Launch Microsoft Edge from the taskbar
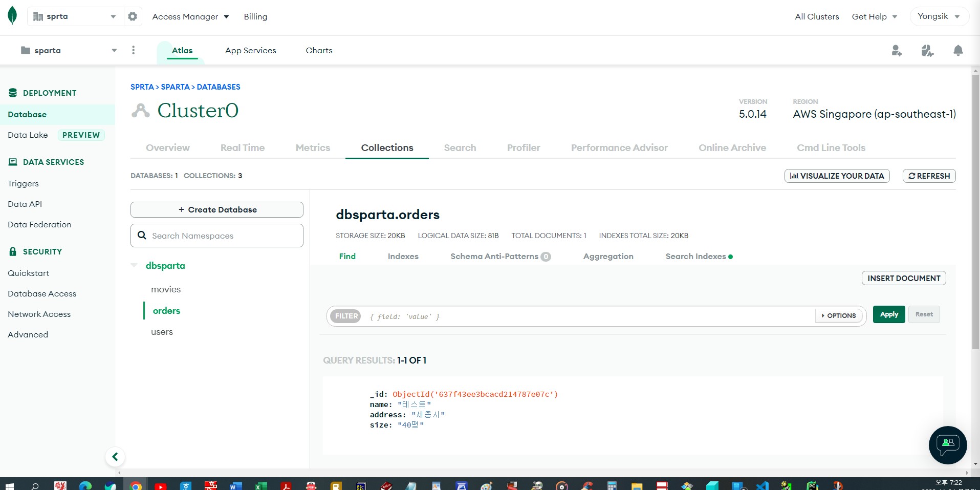Image resolution: width=980 pixels, height=490 pixels. pyautogui.click(x=85, y=485)
